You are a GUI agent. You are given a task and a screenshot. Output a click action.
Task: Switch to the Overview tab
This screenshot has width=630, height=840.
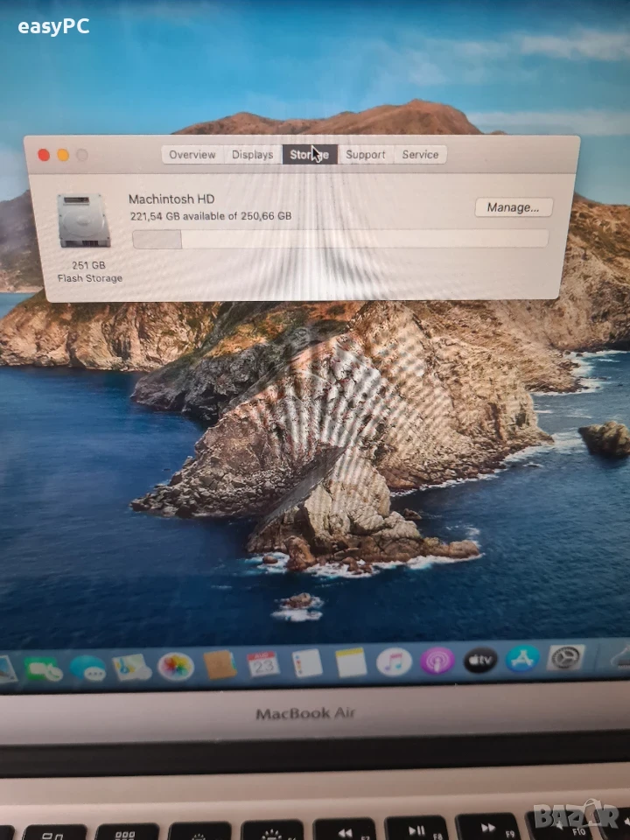(192, 155)
